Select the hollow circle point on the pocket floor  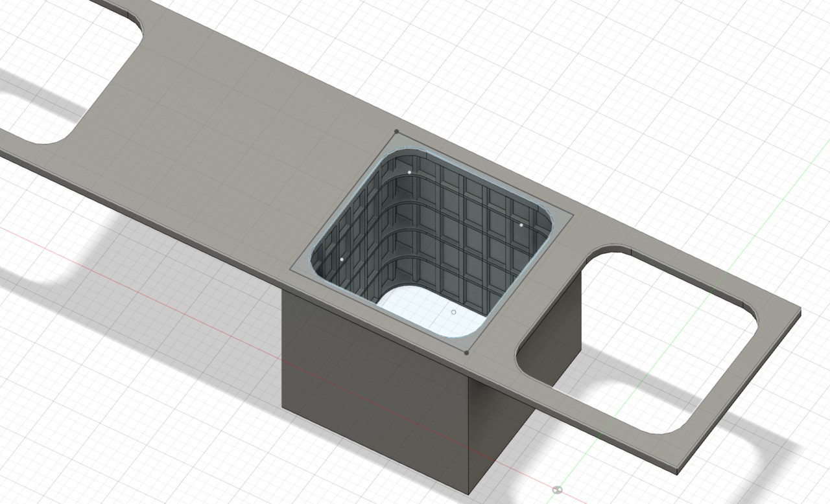tap(453, 312)
